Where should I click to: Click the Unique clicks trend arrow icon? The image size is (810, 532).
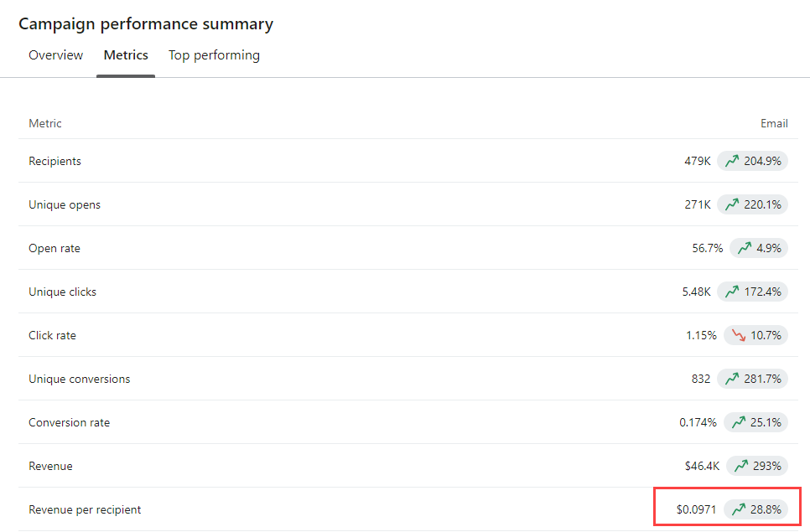click(732, 292)
